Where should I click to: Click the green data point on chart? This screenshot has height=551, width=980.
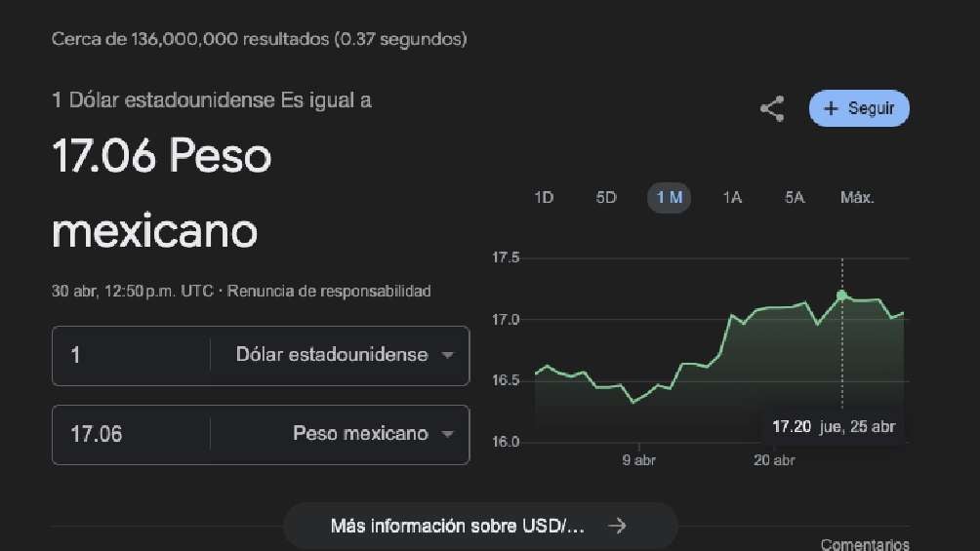841,295
